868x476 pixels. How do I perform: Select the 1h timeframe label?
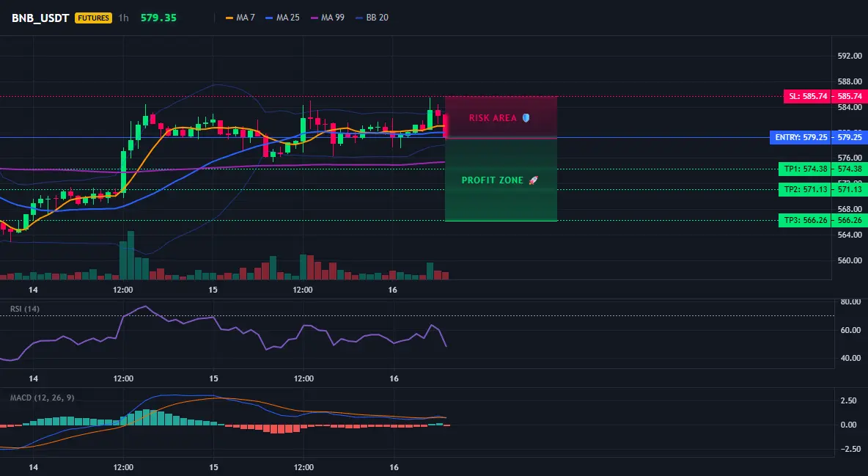(x=123, y=18)
